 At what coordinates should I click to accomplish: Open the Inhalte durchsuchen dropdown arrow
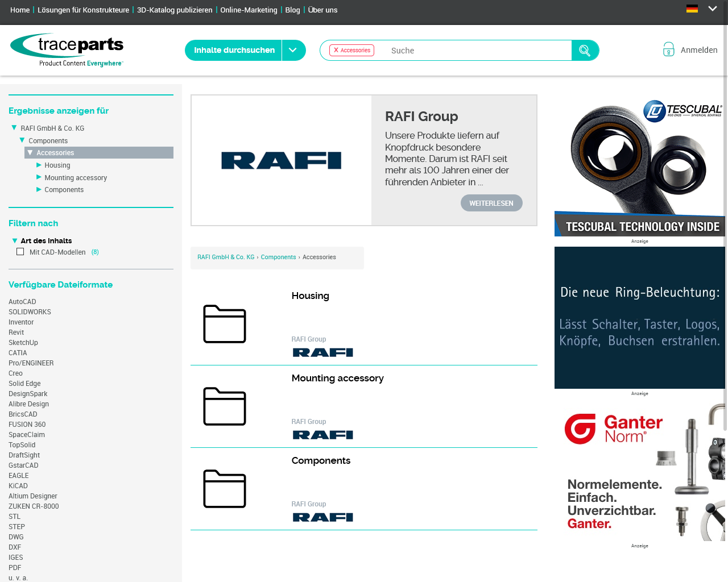[293, 50]
